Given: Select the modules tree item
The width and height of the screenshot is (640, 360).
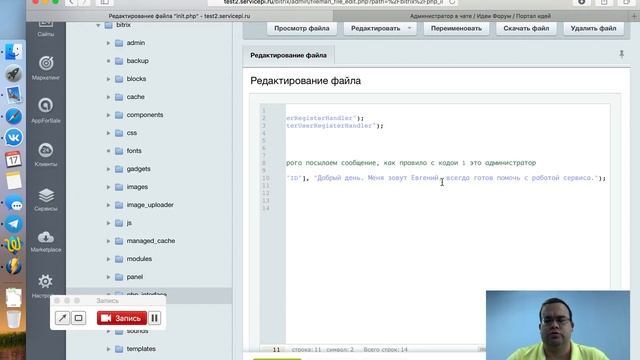Looking at the screenshot, I should pyautogui.click(x=139, y=259).
